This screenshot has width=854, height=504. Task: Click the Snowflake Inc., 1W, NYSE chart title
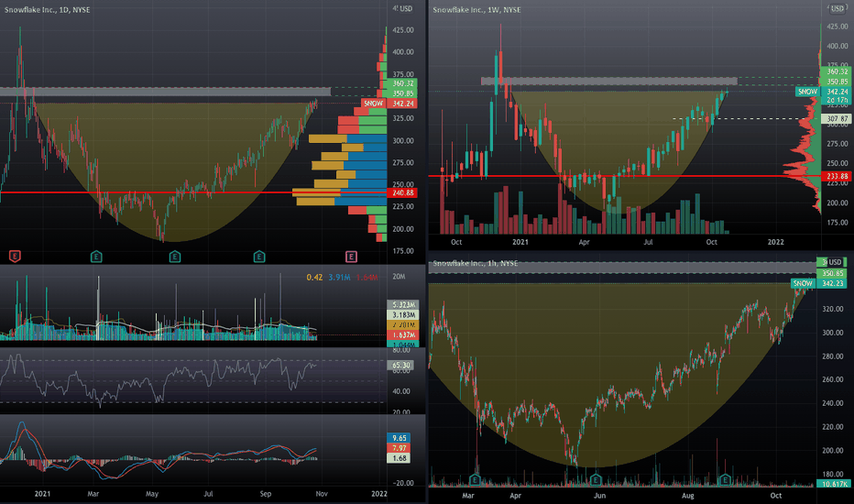[x=476, y=10]
